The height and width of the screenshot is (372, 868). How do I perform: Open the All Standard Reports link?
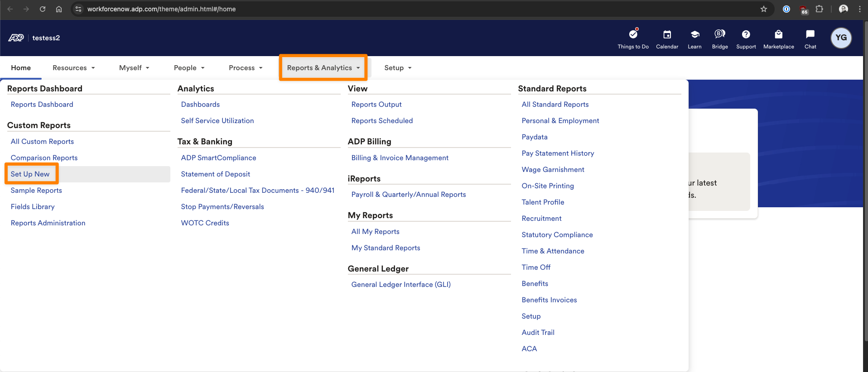point(555,105)
